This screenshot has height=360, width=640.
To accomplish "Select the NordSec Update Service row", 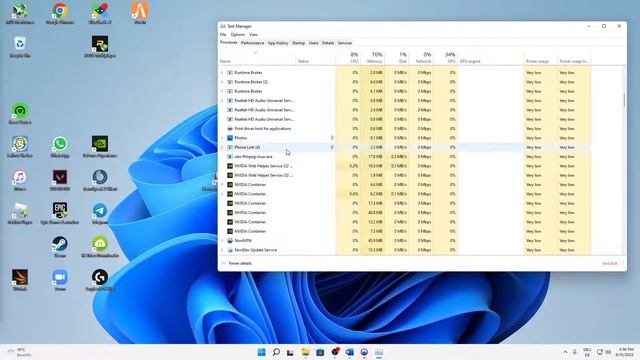I will point(404,250).
